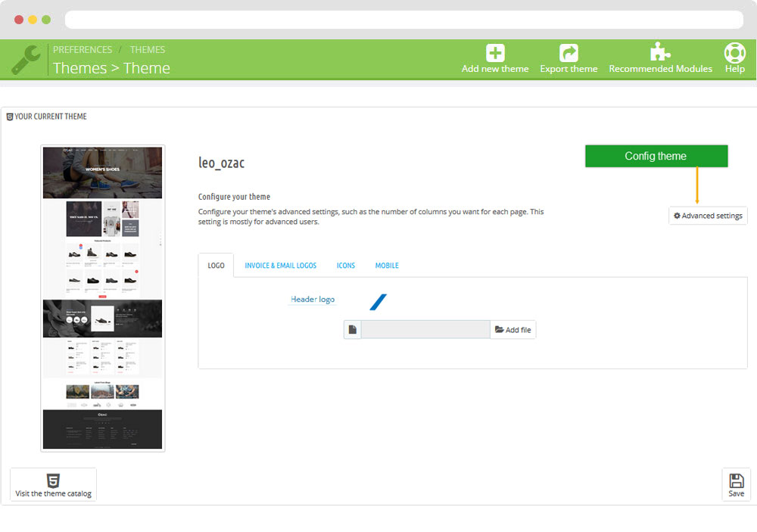Viewport: 757px width, 532px height.
Task: Click the Add new theme plus icon
Action: (495, 53)
